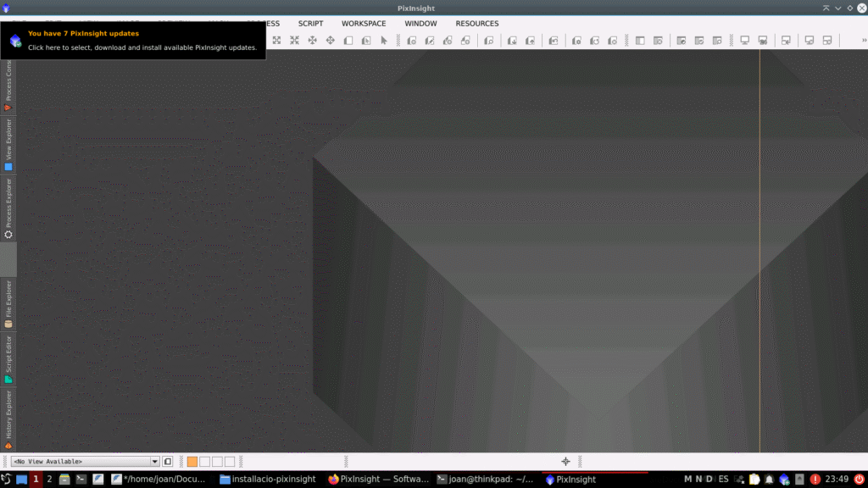Image resolution: width=868 pixels, height=488 pixels.
Task: Open the Process Explorer side panel
Action: click(8, 208)
